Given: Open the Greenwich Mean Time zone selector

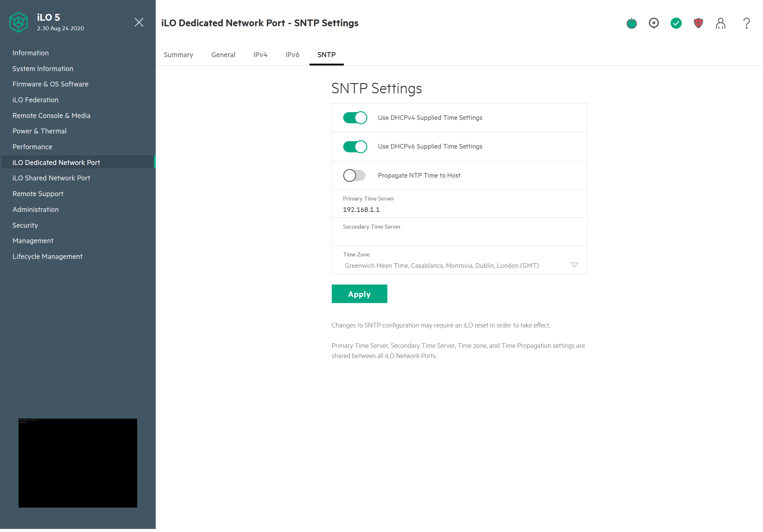Looking at the screenshot, I should [x=442, y=265].
